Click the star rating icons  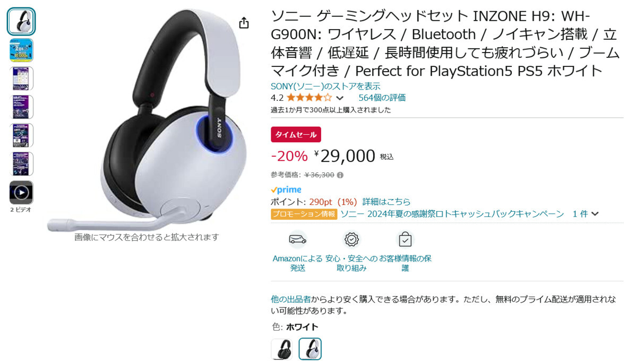pos(309,98)
